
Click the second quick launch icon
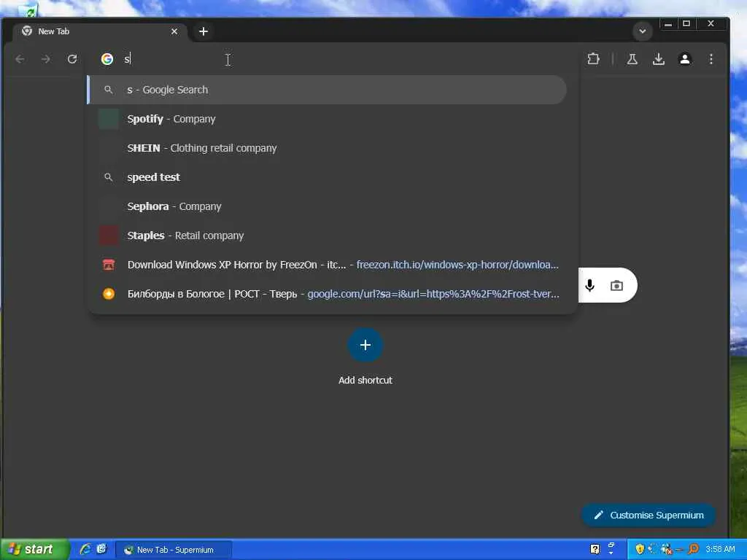tap(101, 549)
